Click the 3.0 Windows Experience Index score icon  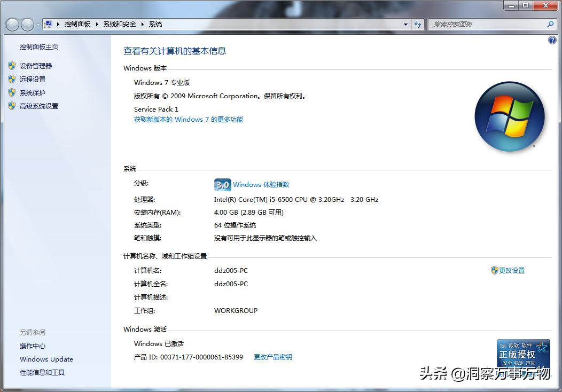(222, 184)
